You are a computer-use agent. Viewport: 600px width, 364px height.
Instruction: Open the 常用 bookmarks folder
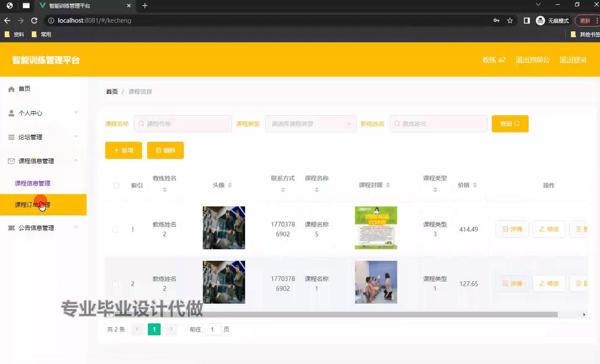(41, 35)
